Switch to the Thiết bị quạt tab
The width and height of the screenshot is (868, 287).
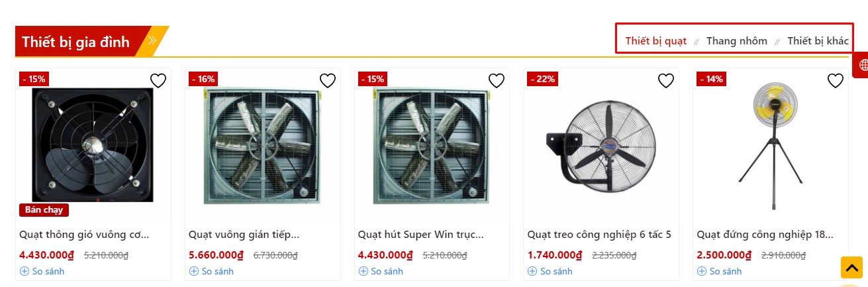coord(655,41)
